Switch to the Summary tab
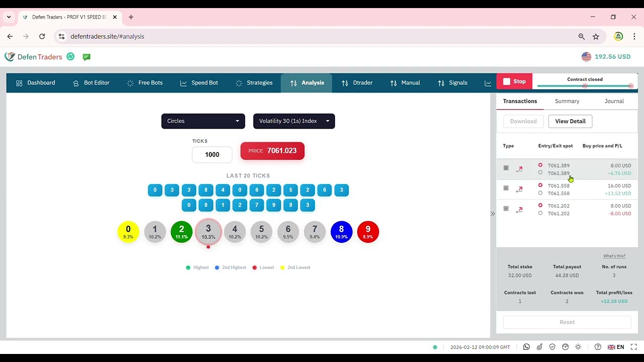644x362 pixels. (x=567, y=101)
